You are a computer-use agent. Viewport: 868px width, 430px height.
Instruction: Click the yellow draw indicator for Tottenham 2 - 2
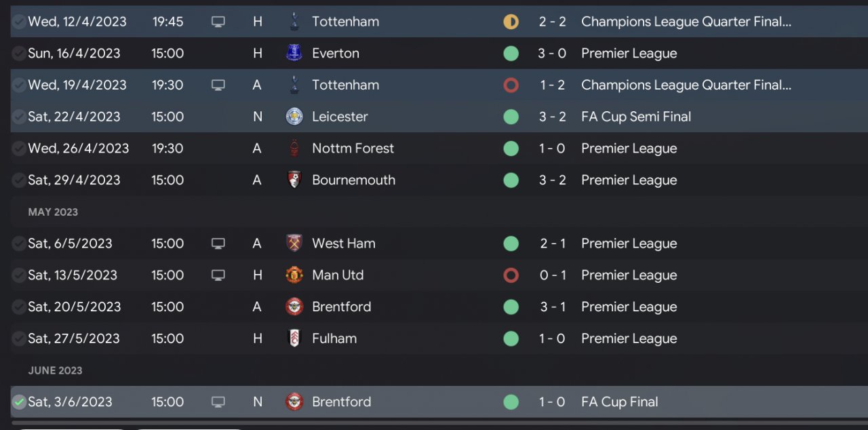[511, 22]
